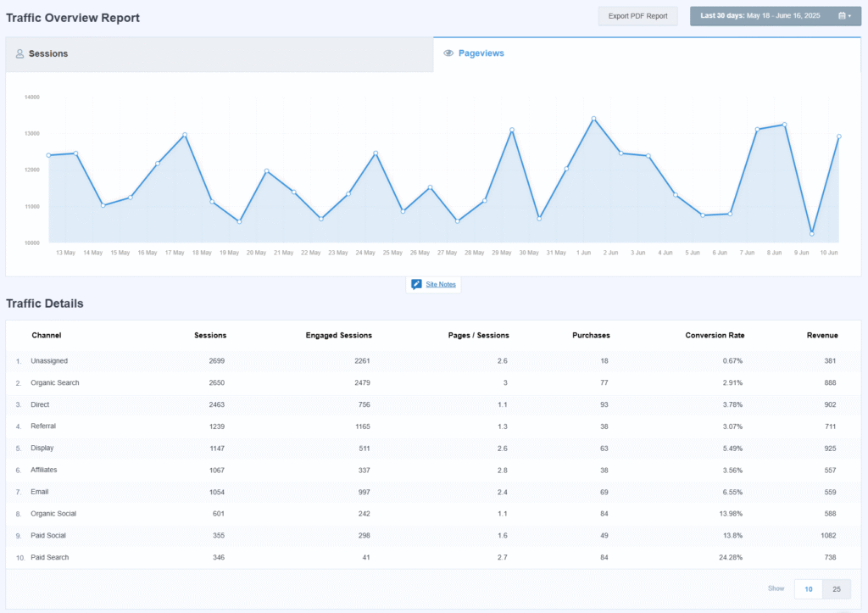Show 10 rows per page
This screenshot has width=868, height=613.
tap(808, 589)
